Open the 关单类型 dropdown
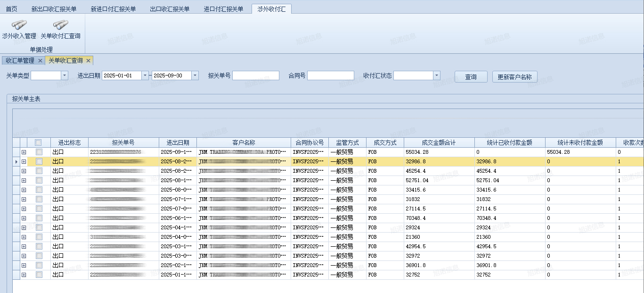The image size is (644, 293). click(65, 75)
